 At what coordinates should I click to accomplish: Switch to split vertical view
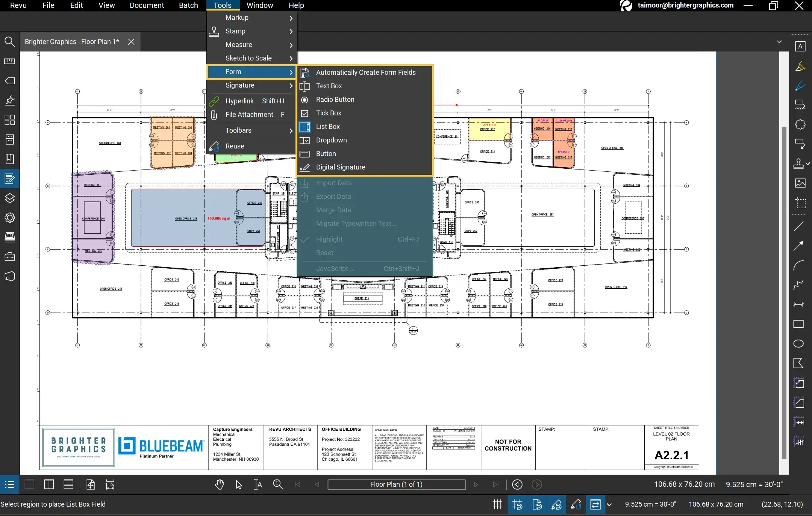pos(49,484)
